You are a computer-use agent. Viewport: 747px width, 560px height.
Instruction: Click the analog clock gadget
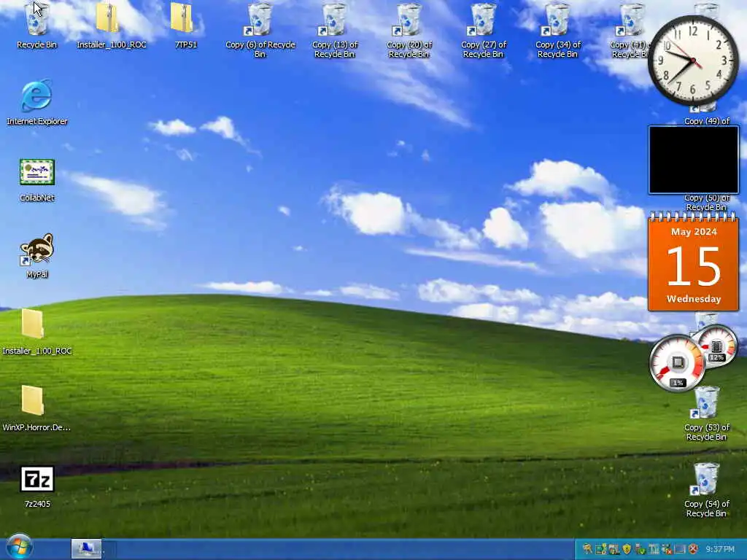pos(693,61)
